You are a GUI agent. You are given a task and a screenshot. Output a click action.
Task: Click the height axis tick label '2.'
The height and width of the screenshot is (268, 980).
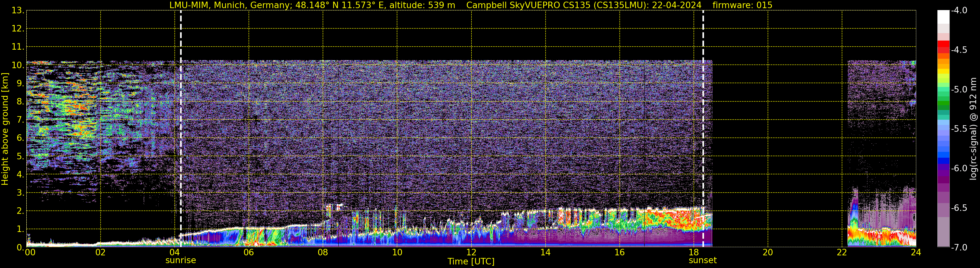click(x=20, y=211)
